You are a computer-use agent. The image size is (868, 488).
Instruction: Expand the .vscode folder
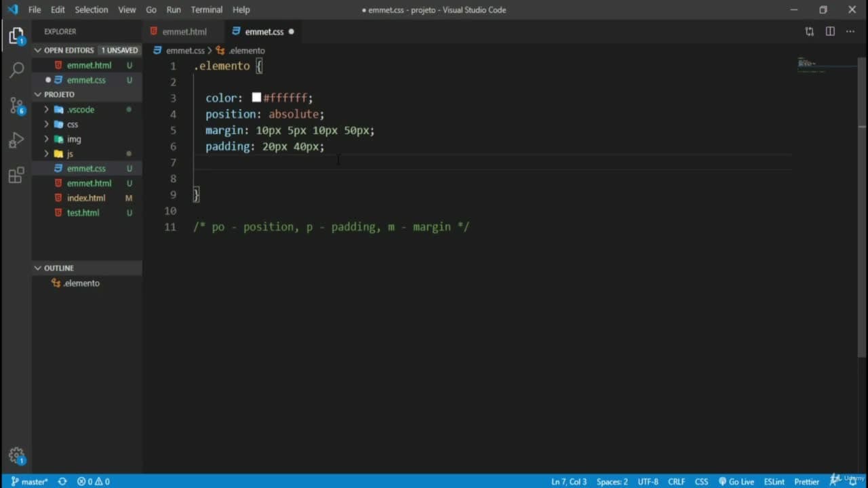coord(47,109)
